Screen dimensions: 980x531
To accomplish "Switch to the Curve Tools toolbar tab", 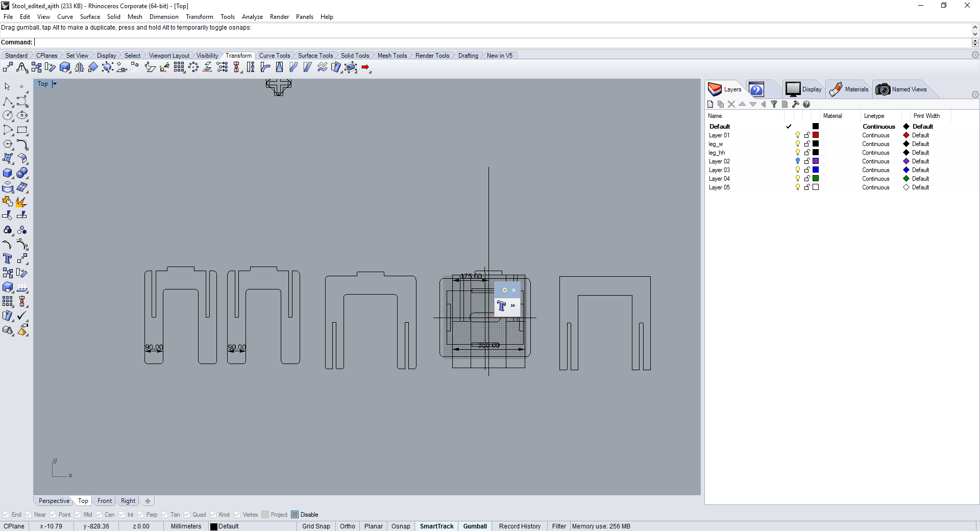I will (274, 56).
